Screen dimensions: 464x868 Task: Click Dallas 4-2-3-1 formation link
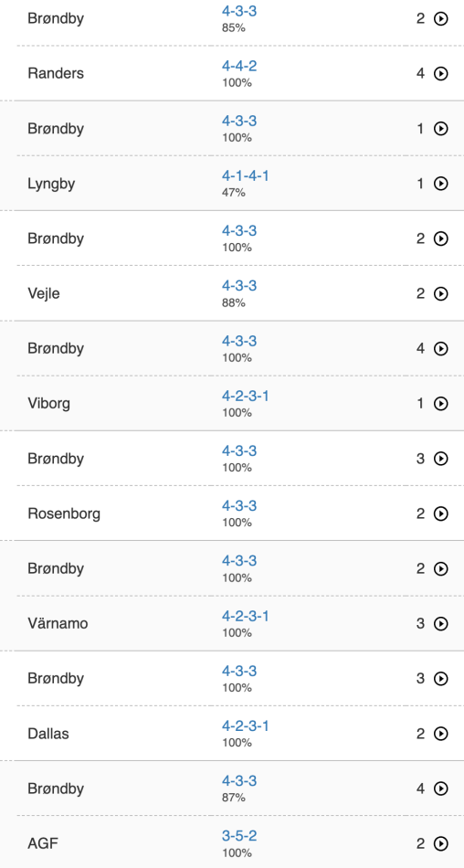pyautogui.click(x=246, y=726)
